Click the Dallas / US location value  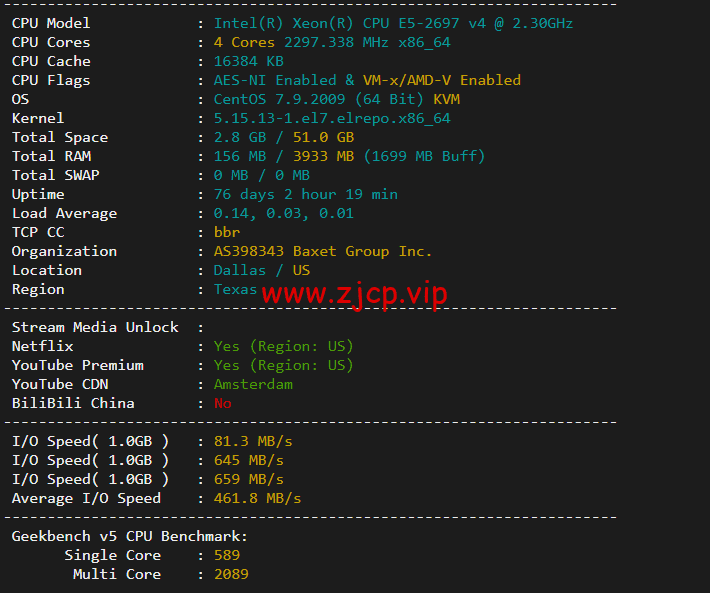coord(262,270)
